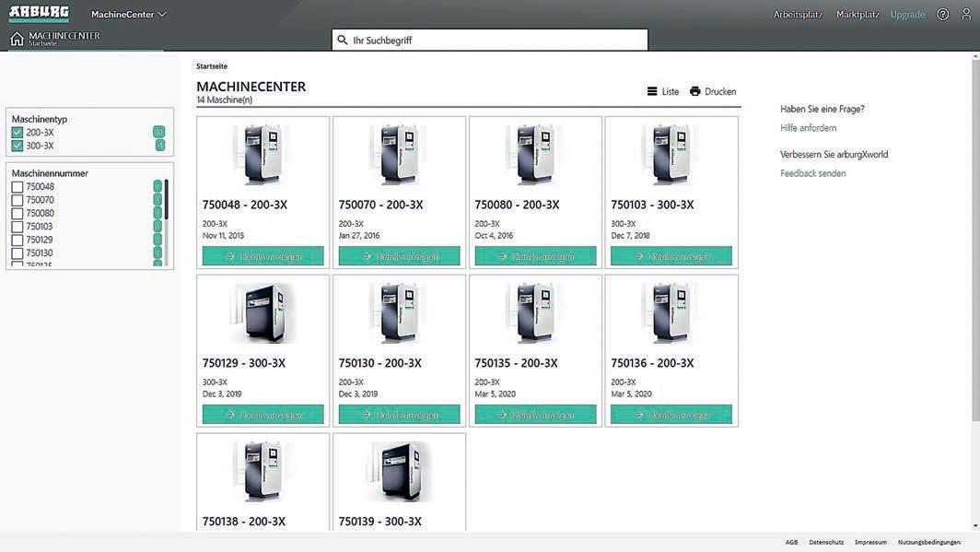Show details for machine 750135

[x=536, y=415]
